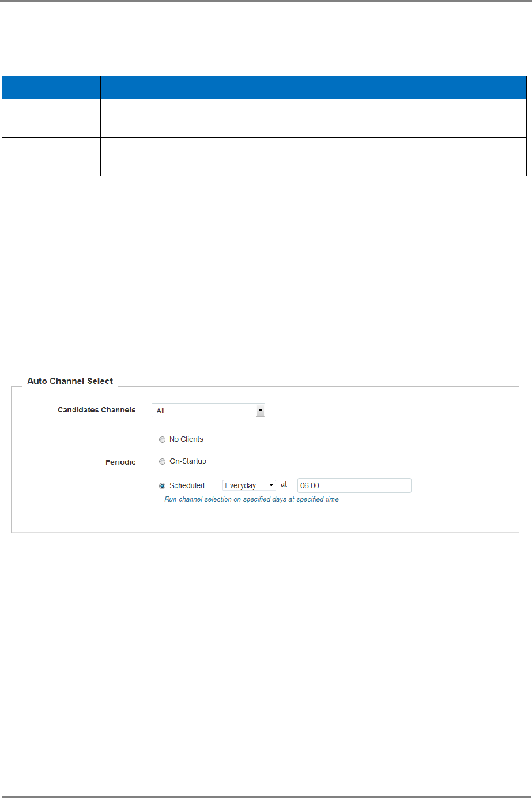Select the No Clients radio button
Image resolution: width=532 pixels, height=798 pixels.
pyautogui.click(x=162, y=439)
